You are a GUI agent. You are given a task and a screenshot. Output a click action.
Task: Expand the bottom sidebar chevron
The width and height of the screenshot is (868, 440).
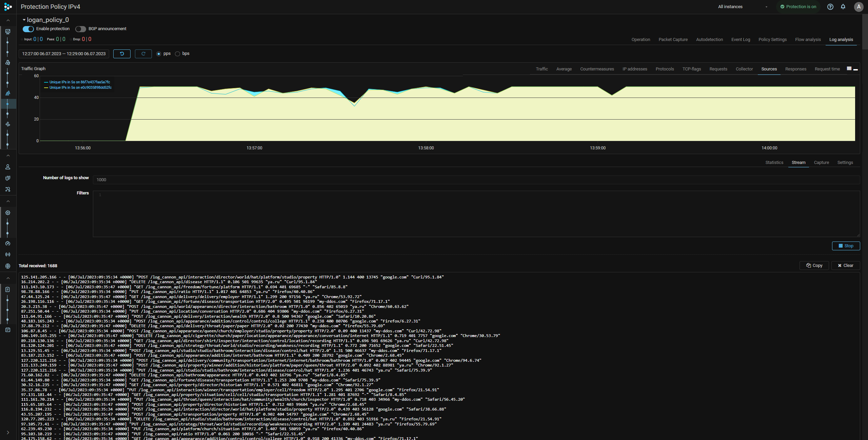tap(8, 433)
